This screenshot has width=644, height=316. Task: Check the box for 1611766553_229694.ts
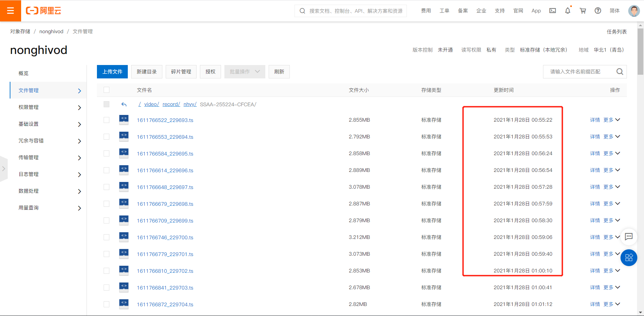106,137
